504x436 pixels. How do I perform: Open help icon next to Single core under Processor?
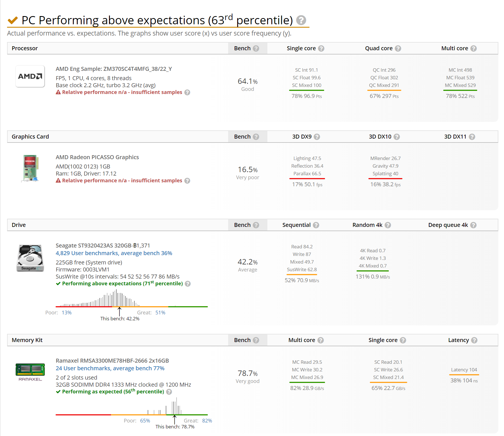tap(321, 49)
